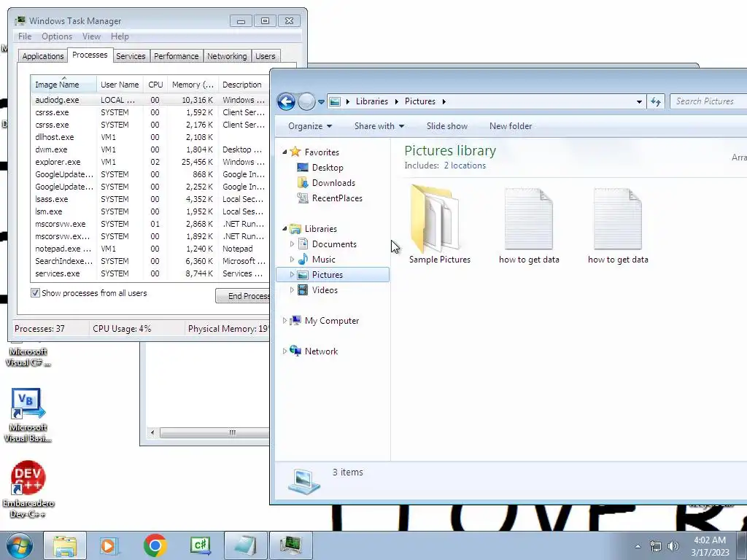Click the Notepad taskbar icon

click(x=245, y=545)
